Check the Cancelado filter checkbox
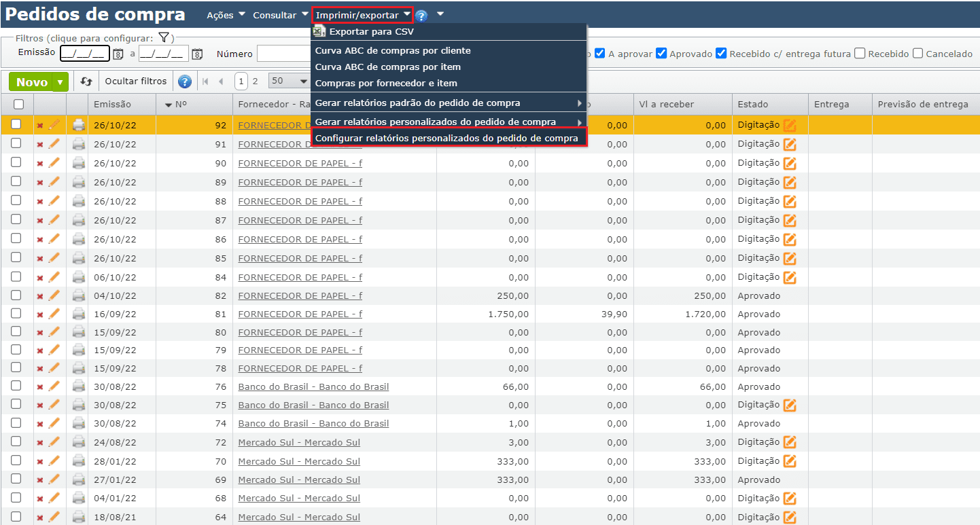The image size is (980, 525). coord(917,54)
